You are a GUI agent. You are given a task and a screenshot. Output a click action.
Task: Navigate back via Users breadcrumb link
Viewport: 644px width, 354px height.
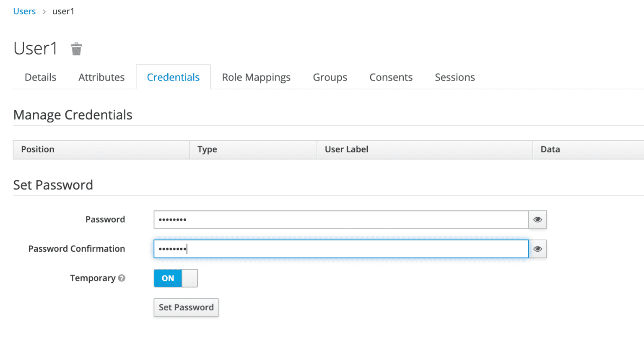tap(24, 11)
